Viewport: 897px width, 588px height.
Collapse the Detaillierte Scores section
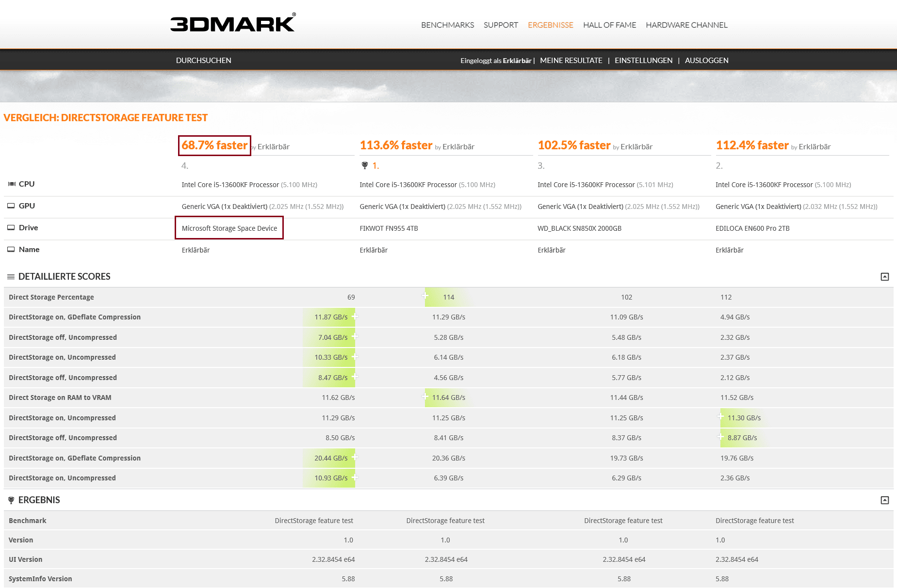coord(885,277)
